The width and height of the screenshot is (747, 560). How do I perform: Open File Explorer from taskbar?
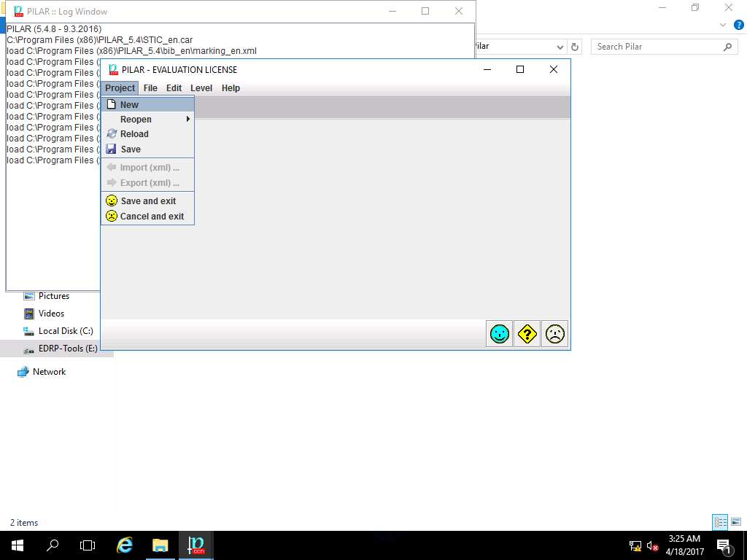160,545
